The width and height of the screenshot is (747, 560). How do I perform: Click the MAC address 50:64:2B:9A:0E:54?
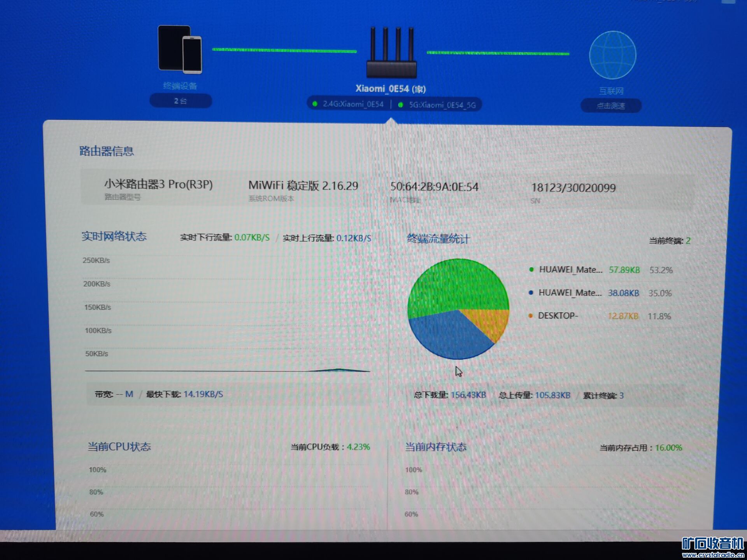[434, 187]
